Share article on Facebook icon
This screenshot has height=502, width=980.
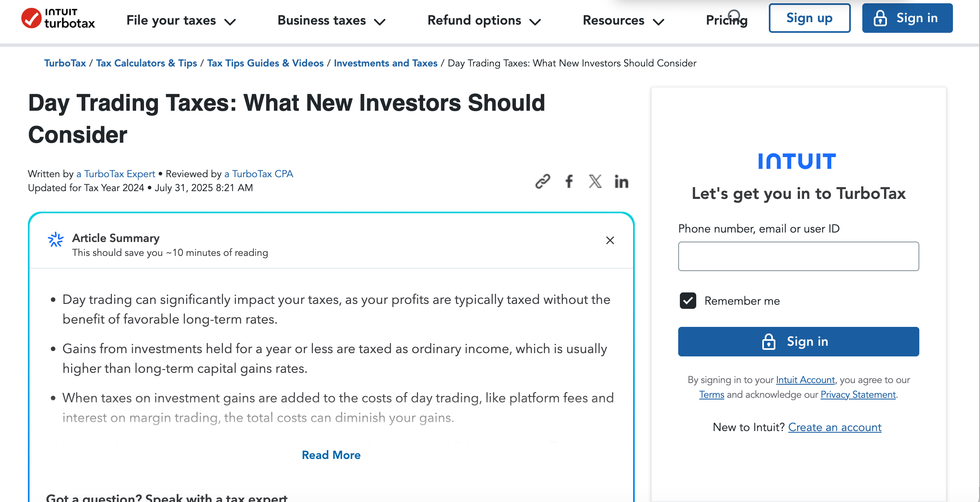point(569,181)
